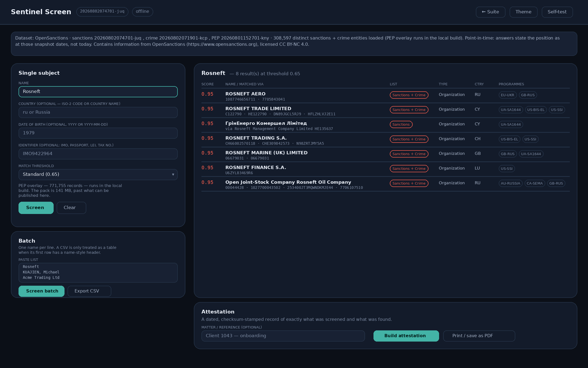Viewport: 588px width, 368px height.
Task: Click the CA-SEMA programme tag
Action: point(535,183)
